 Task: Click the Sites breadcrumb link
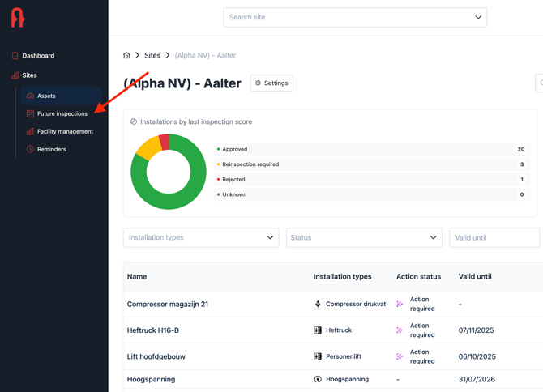(152, 55)
